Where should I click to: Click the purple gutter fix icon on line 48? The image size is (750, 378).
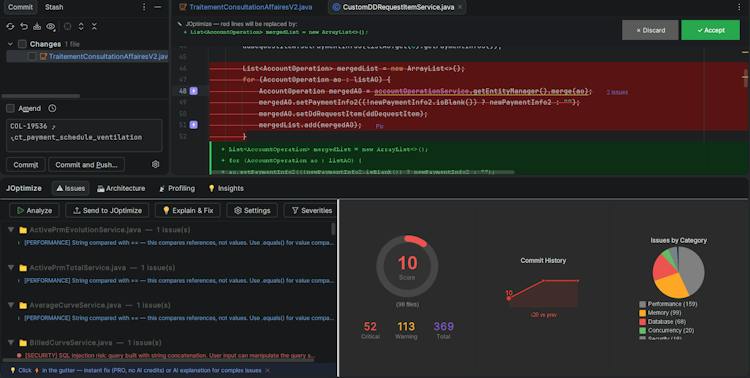click(x=194, y=91)
